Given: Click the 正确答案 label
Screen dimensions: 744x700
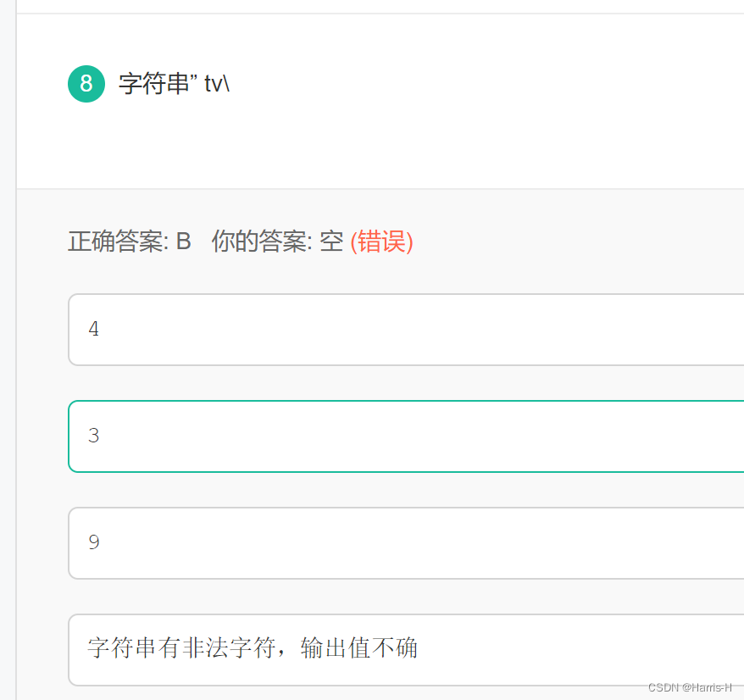Looking at the screenshot, I should pos(118,242).
